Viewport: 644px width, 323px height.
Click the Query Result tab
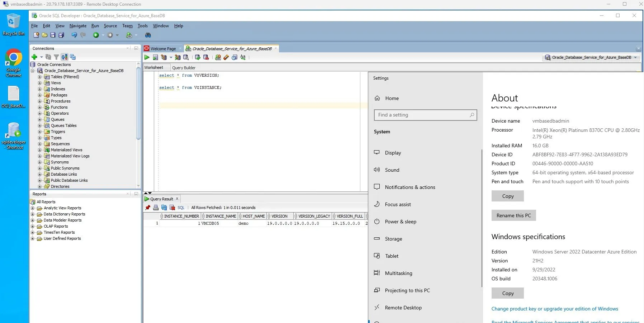[x=161, y=199]
